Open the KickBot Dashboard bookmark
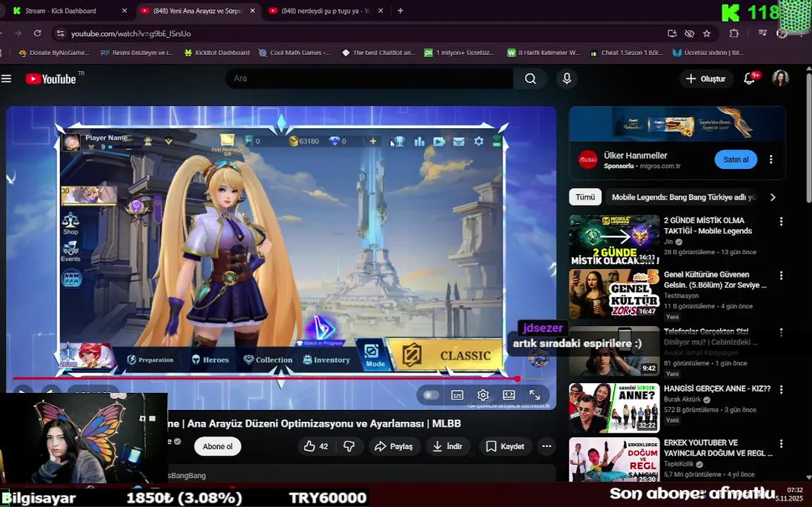 tap(217, 52)
